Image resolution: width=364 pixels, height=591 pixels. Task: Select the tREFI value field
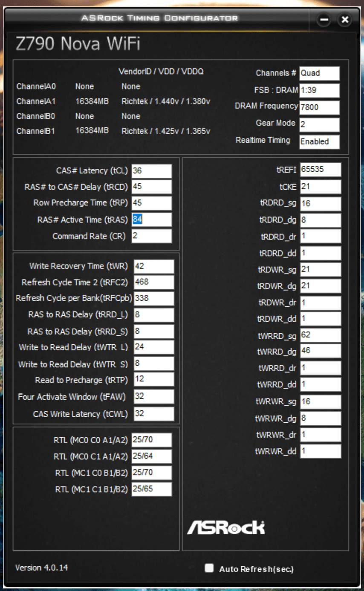tap(321, 169)
